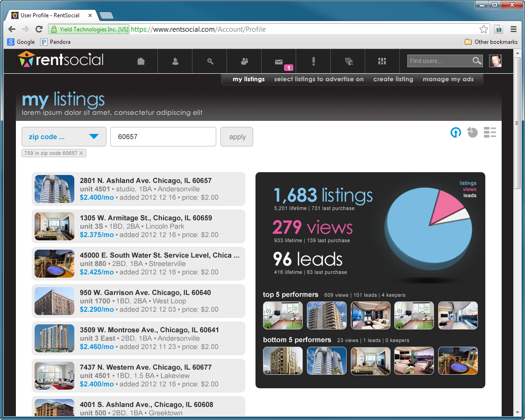Screen dimensions: 525x420
Task: Expand the zip code filter dropdown
Action: pyautogui.click(x=64, y=136)
